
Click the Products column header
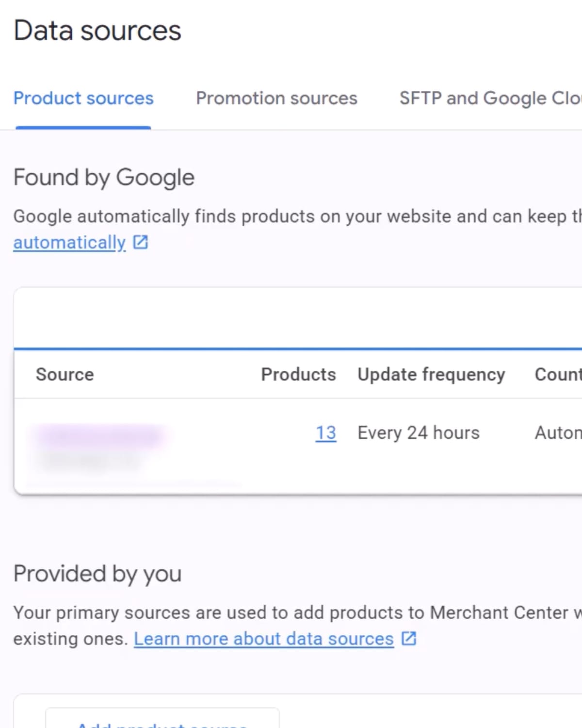[x=298, y=374]
